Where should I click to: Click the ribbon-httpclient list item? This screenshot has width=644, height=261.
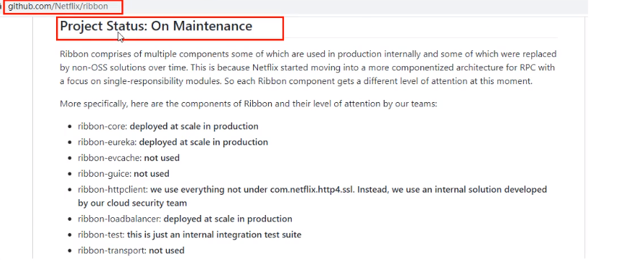[x=313, y=196]
